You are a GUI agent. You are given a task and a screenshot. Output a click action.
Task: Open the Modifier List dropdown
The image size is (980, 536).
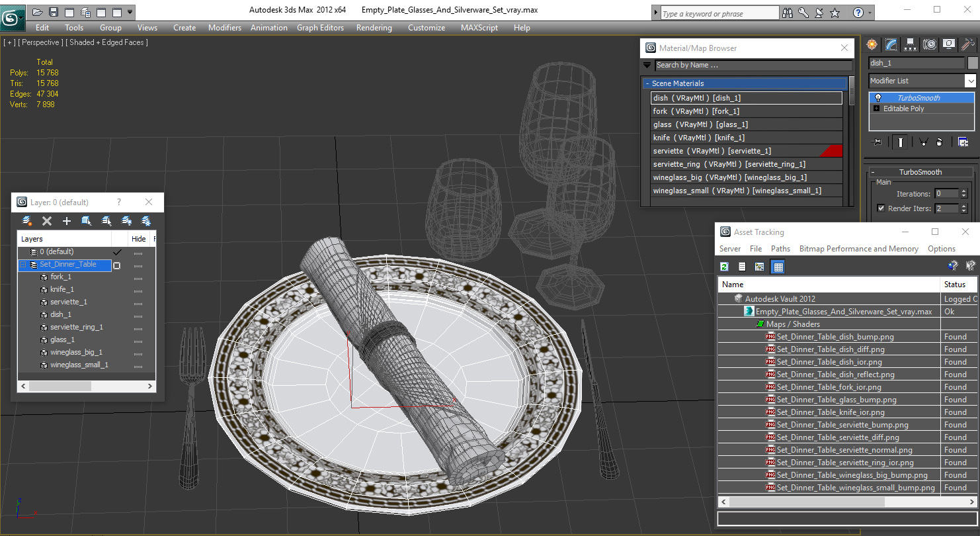pos(970,81)
